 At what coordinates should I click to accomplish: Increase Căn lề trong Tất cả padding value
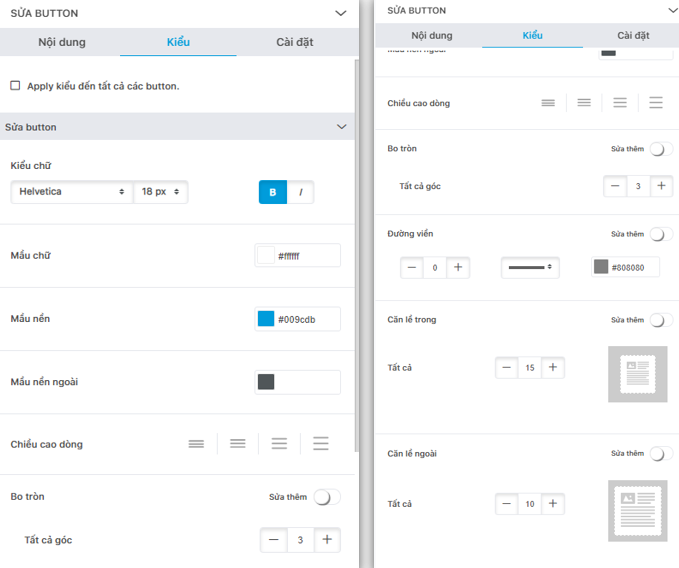pyautogui.click(x=553, y=368)
